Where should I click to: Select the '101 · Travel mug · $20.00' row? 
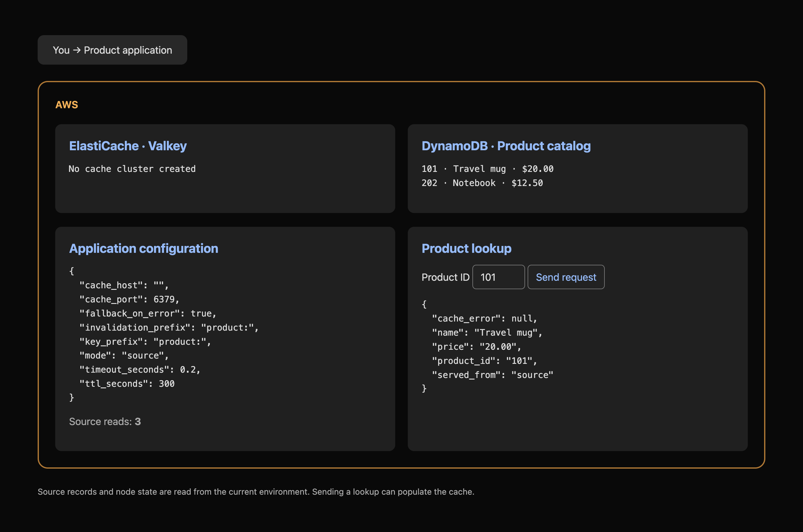[x=487, y=169]
